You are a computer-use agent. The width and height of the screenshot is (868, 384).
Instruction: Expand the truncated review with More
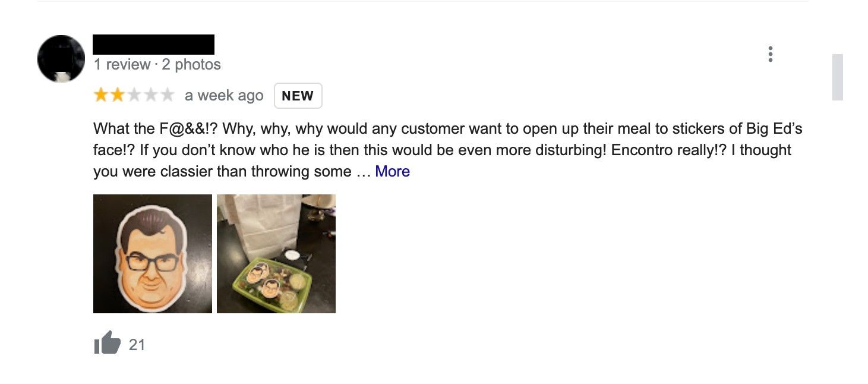coord(392,171)
